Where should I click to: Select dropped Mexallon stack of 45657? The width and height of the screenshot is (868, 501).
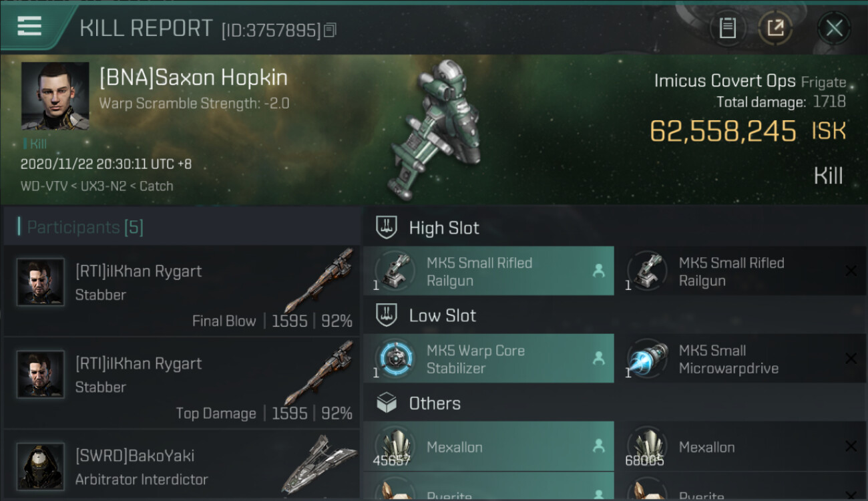coord(489,446)
